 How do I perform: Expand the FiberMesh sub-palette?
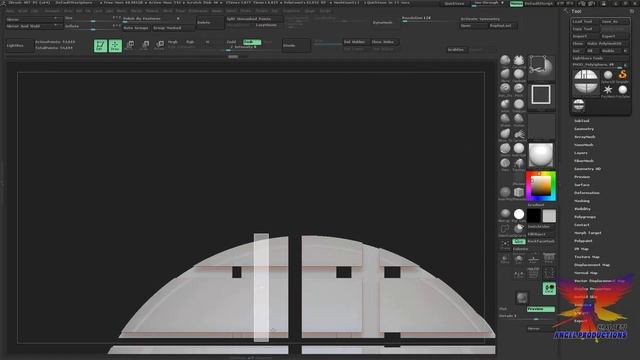tap(584, 161)
